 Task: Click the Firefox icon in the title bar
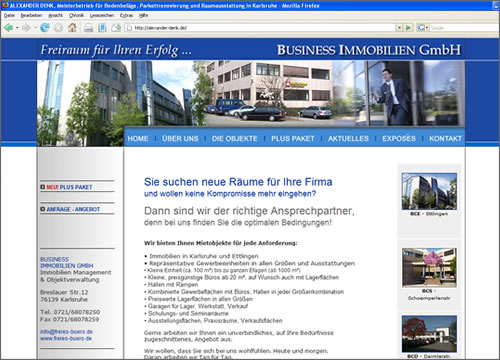[x=5, y=5]
